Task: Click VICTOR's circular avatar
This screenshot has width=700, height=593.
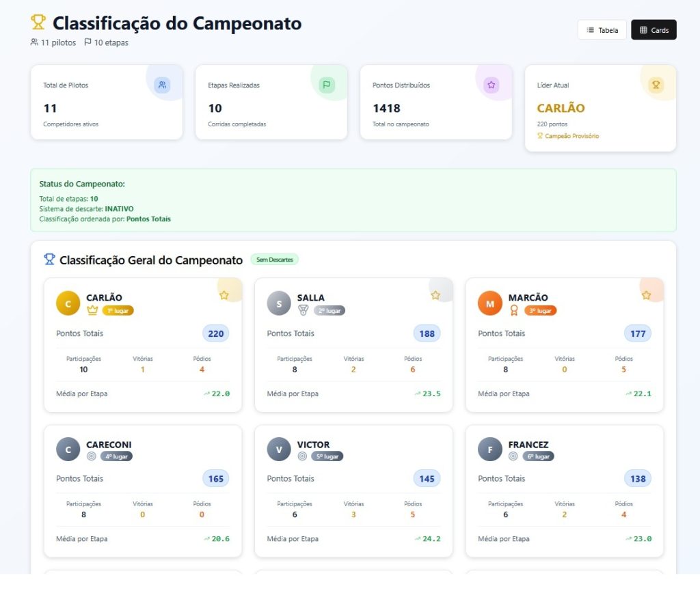Action: coord(278,449)
